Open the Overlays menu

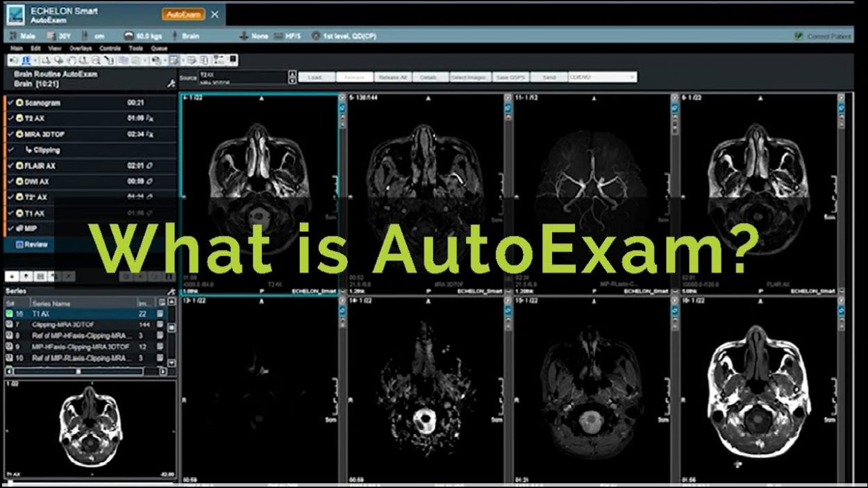point(81,49)
